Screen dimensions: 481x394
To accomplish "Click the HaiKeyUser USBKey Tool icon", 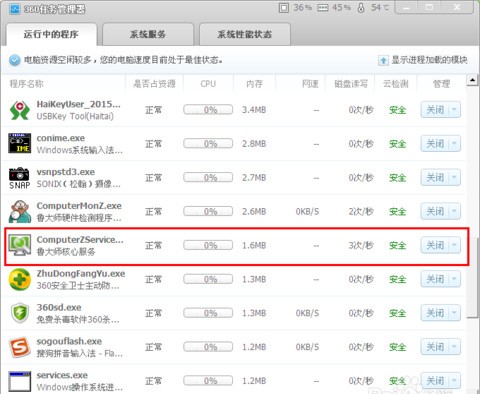I will point(20,110).
